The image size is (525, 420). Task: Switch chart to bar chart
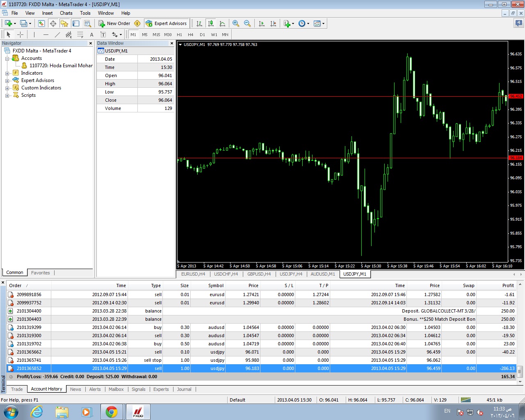tap(199, 23)
